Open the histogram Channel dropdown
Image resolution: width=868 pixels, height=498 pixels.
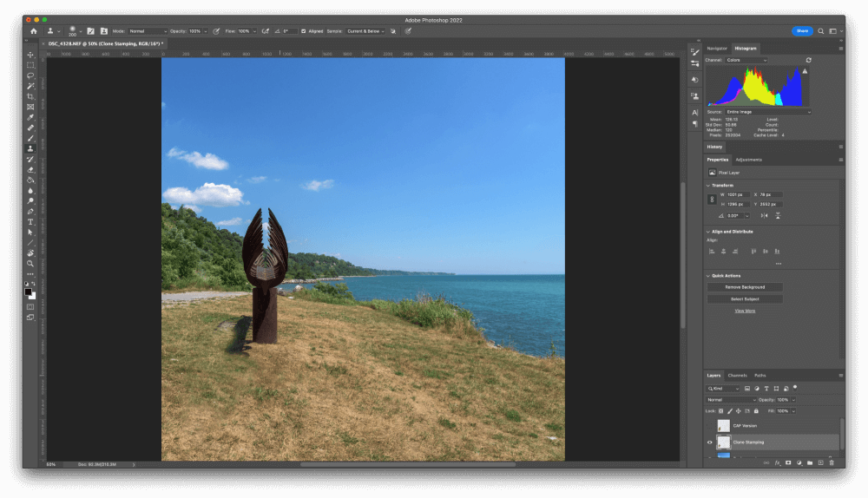point(746,60)
